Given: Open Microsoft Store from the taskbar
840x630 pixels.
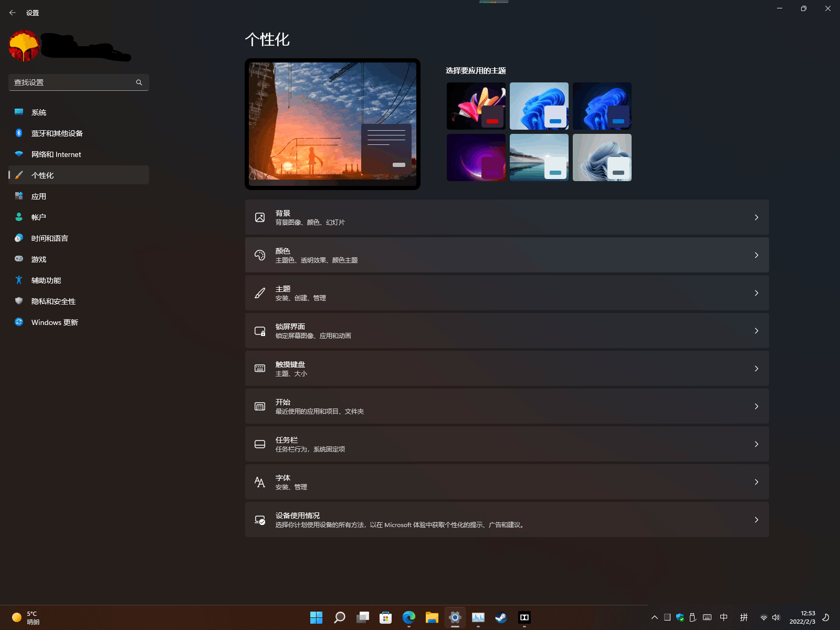Looking at the screenshot, I should coord(385,617).
